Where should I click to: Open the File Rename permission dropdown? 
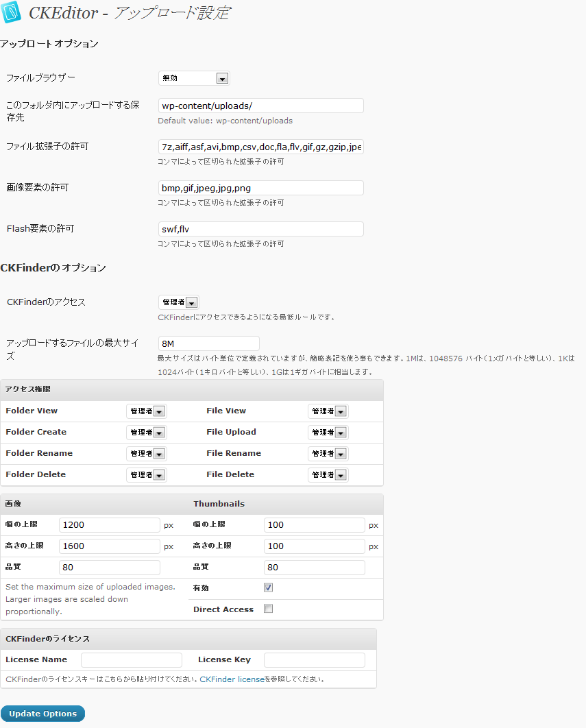(328, 454)
